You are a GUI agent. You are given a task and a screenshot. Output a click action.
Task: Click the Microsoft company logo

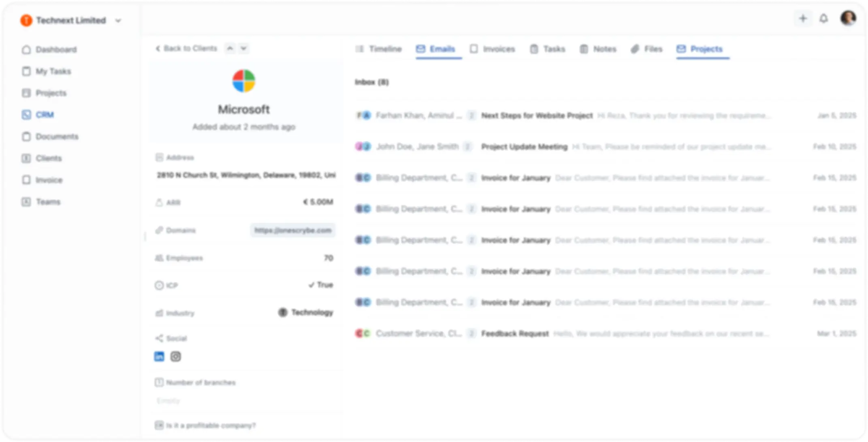point(243,81)
